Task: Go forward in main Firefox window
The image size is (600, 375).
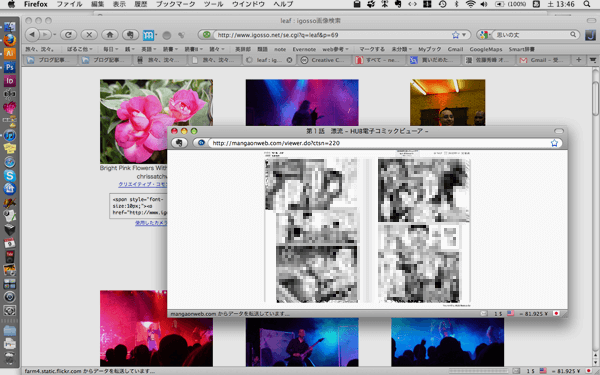Action: click(x=45, y=35)
